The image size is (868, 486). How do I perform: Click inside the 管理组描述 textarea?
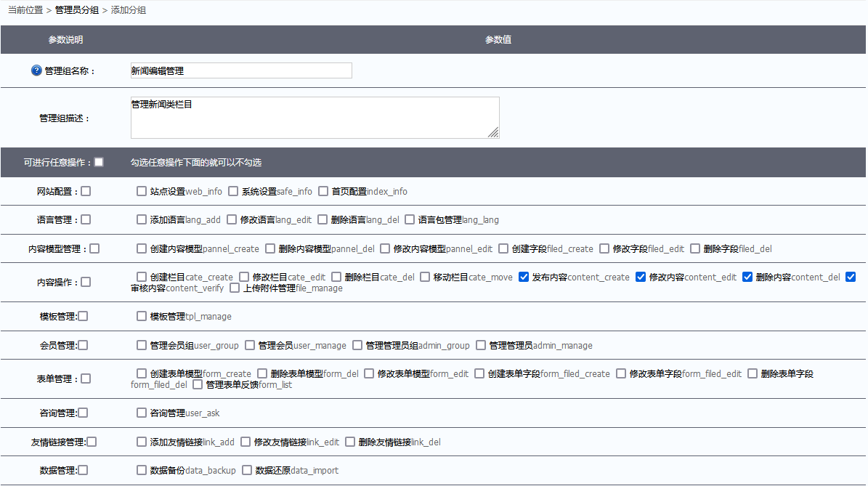point(314,117)
